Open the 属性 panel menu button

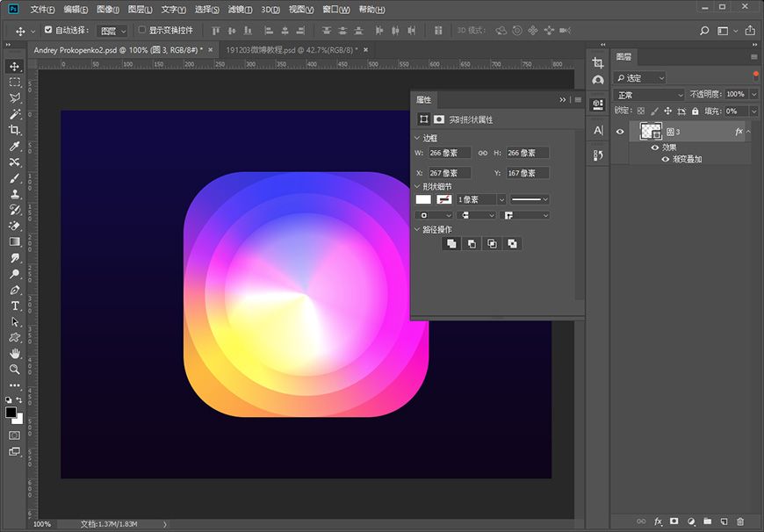point(578,100)
